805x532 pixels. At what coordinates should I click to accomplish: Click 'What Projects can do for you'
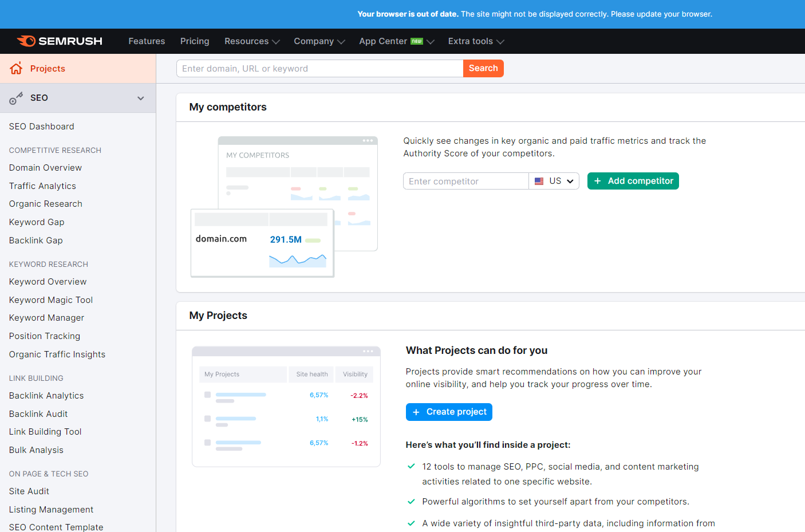click(x=476, y=350)
